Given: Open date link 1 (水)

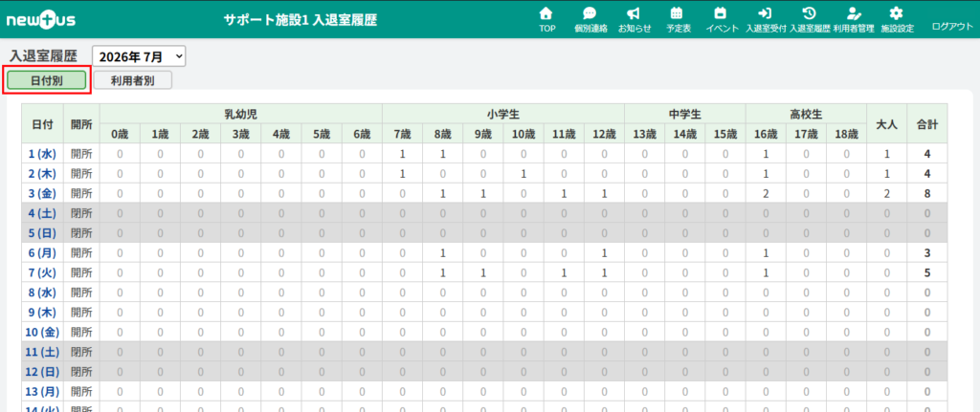Looking at the screenshot, I should 43,154.
